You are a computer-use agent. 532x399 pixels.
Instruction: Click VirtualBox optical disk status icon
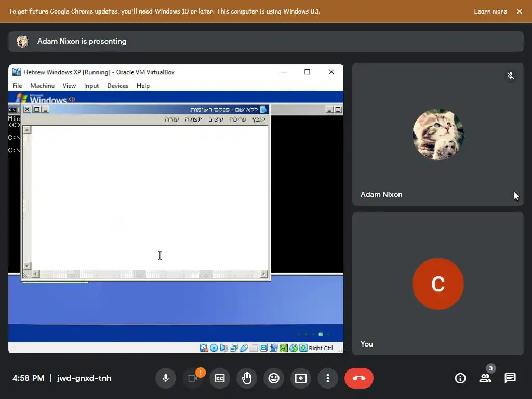tap(214, 348)
